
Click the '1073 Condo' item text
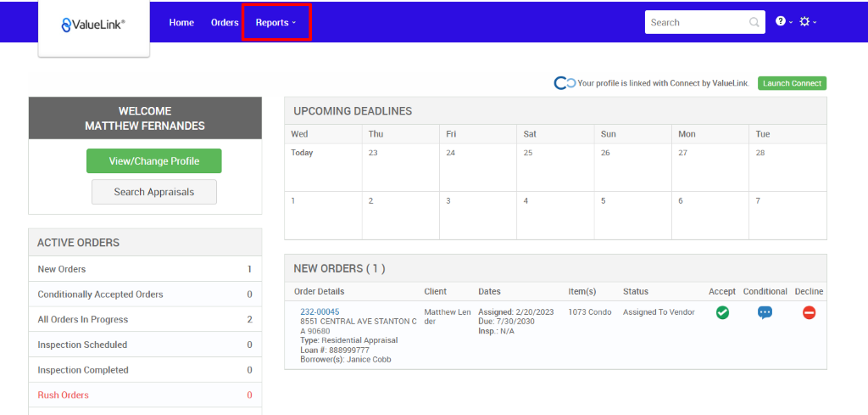(590, 312)
